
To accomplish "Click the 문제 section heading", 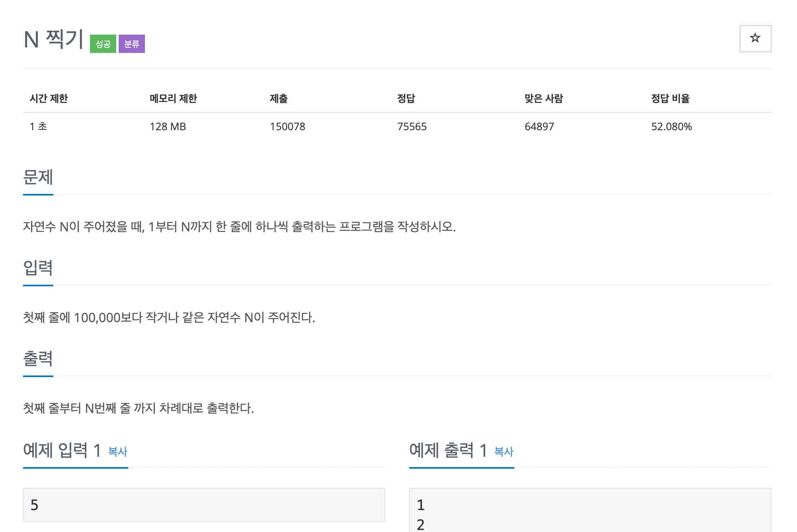I will pos(38,177).
